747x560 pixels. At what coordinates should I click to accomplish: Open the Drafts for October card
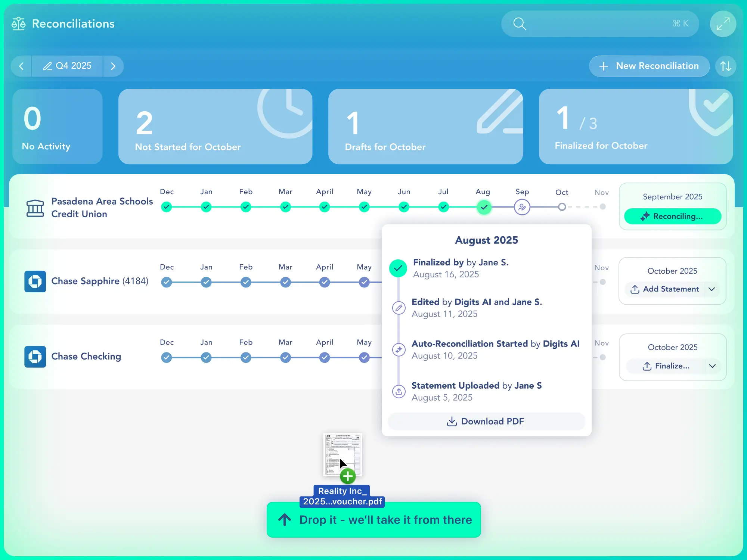[425, 127]
